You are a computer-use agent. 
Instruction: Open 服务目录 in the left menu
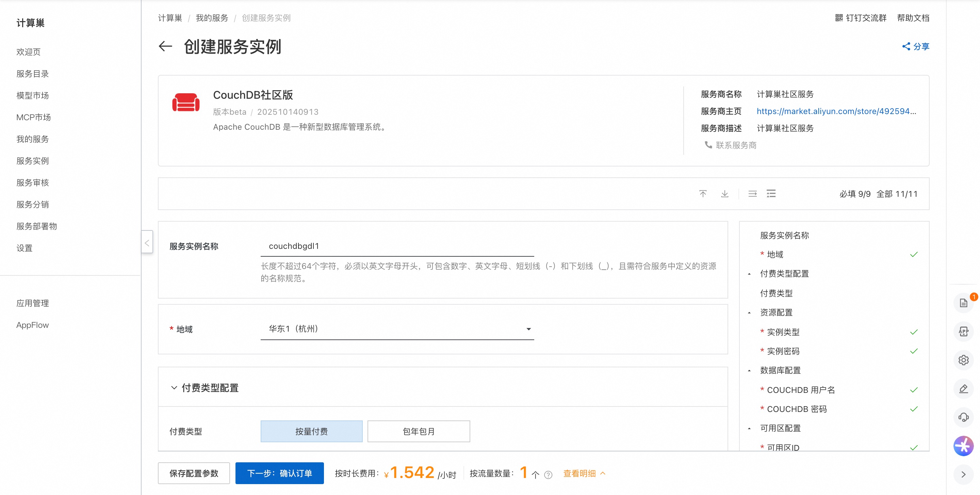(x=32, y=74)
